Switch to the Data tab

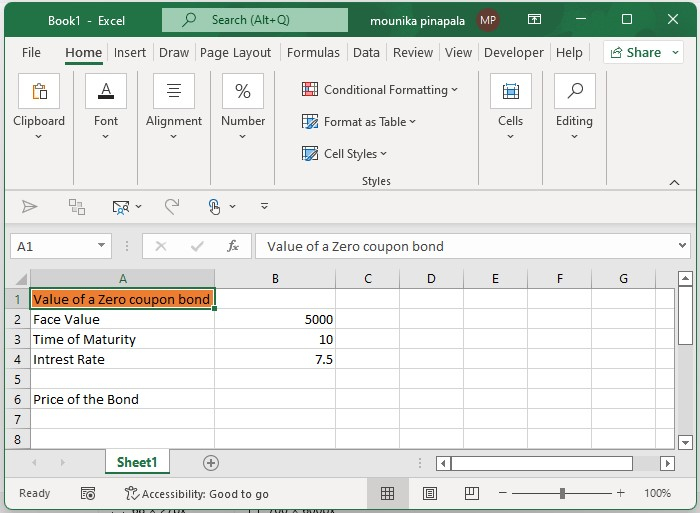(x=366, y=53)
